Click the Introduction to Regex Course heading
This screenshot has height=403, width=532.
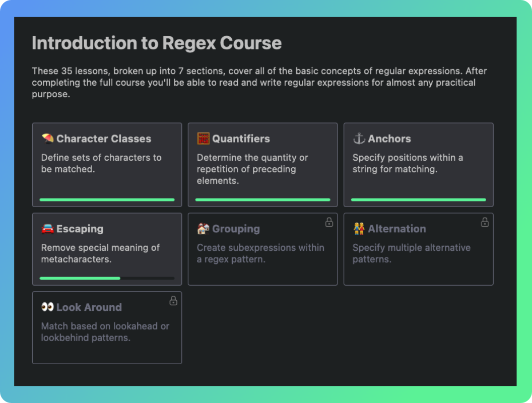pos(156,43)
